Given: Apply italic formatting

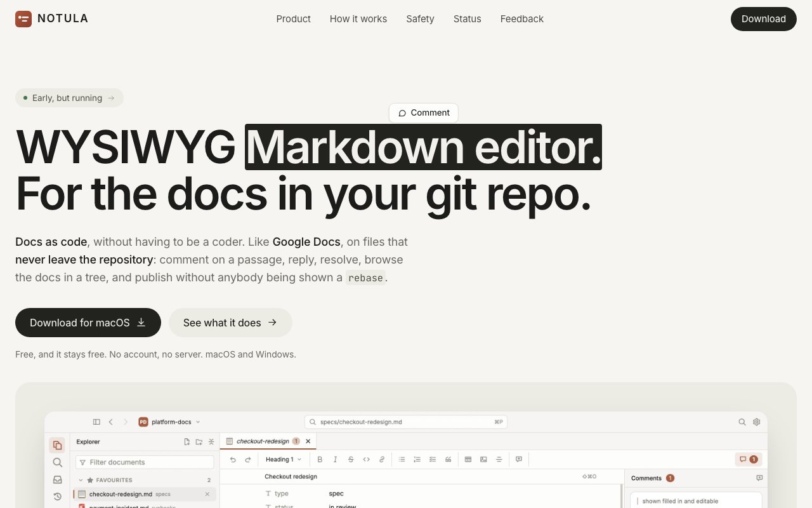Looking at the screenshot, I should 335,459.
